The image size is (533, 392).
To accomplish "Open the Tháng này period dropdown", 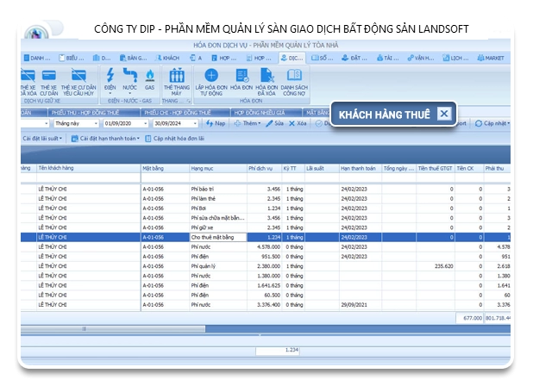I will pos(96,123).
